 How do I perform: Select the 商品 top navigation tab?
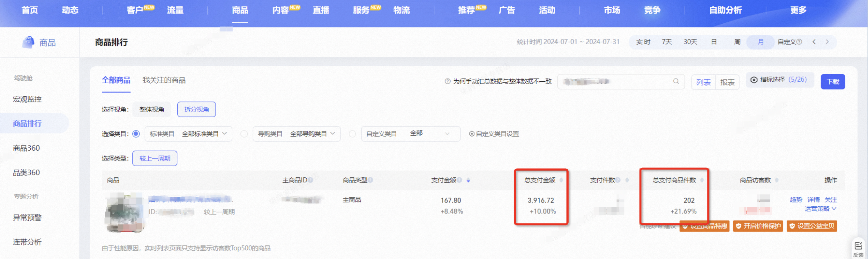tap(240, 10)
